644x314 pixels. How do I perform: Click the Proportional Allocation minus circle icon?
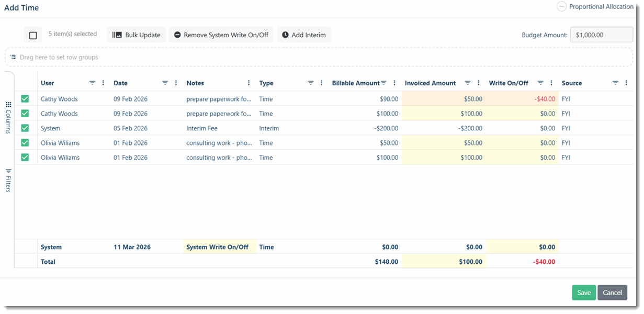coord(561,7)
